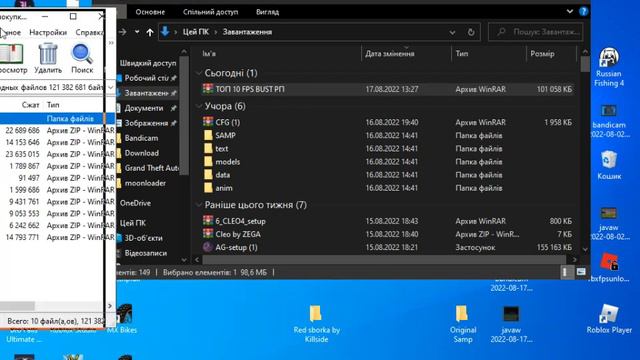Open the Спільний доступ ribbon tab
The image size is (640, 360).
tap(210, 12)
